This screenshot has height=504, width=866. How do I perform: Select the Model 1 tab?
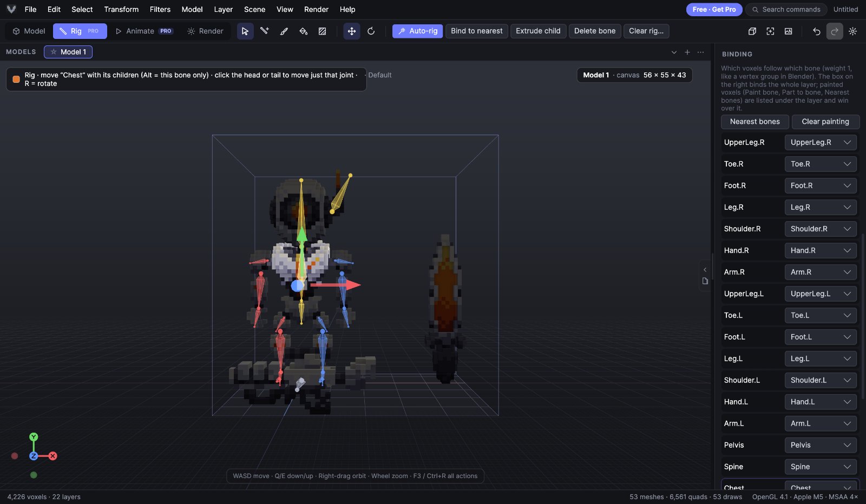68,52
